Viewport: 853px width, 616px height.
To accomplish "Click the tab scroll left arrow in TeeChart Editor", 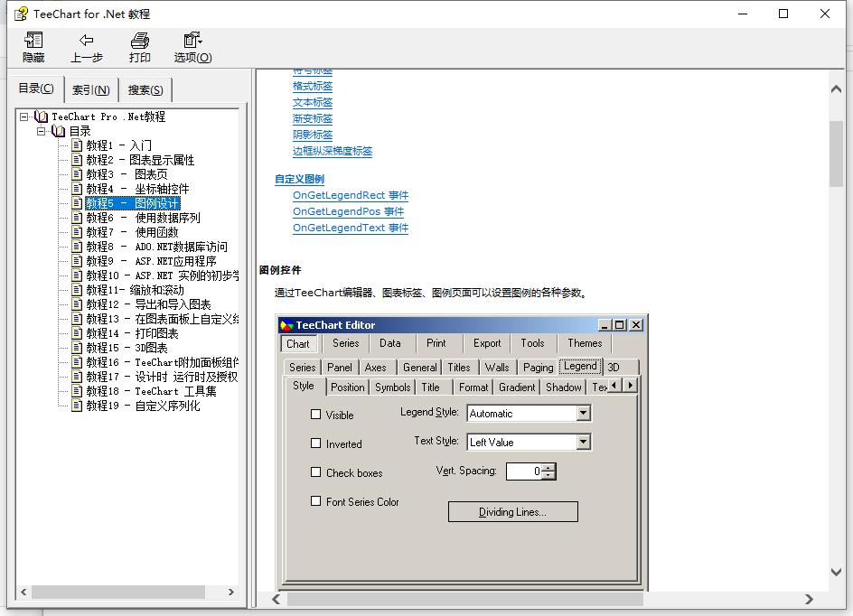I will (614, 386).
